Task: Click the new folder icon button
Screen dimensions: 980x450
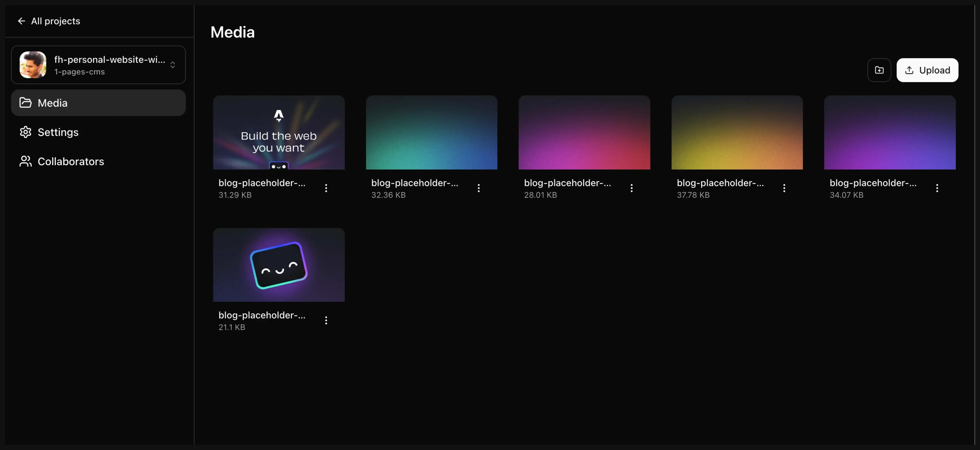Action: point(879,70)
